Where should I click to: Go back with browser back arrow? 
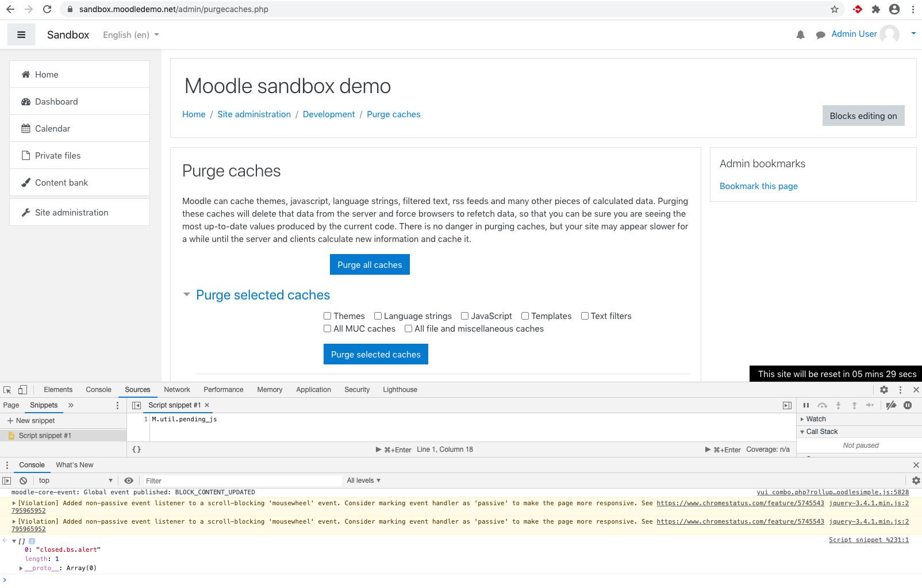pos(10,9)
